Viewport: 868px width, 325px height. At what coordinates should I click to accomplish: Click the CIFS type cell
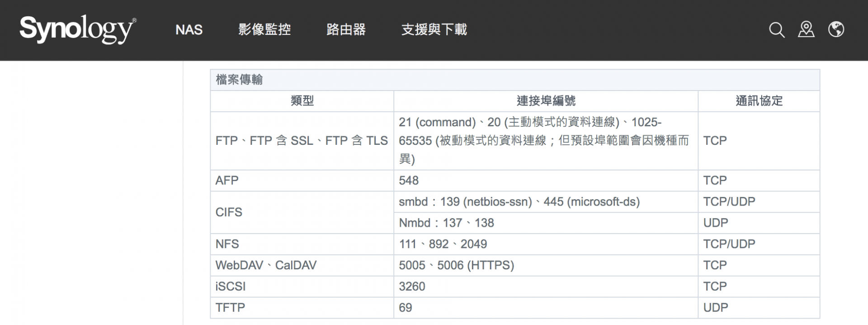tap(229, 212)
